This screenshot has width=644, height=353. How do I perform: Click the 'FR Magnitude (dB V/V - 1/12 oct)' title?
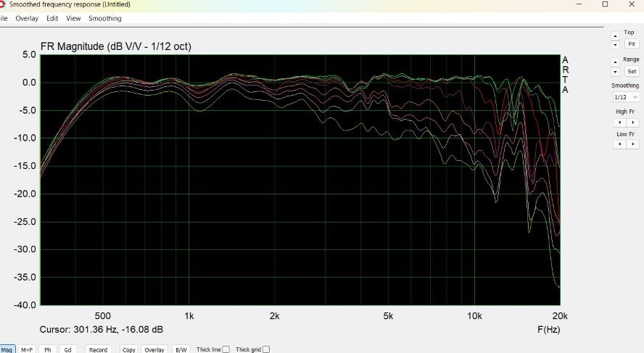pyautogui.click(x=116, y=46)
